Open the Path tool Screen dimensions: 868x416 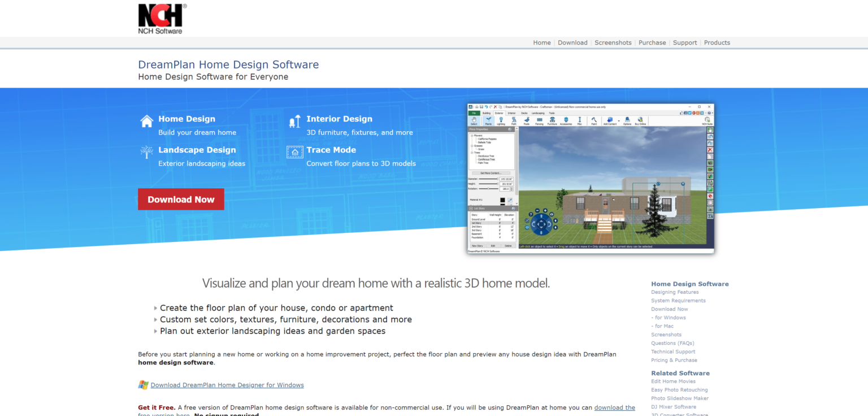pyautogui.click(x=514, y=121)
